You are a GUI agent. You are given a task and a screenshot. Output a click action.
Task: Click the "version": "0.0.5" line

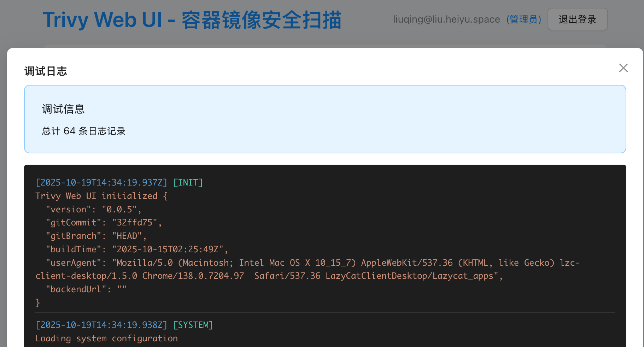94,210
